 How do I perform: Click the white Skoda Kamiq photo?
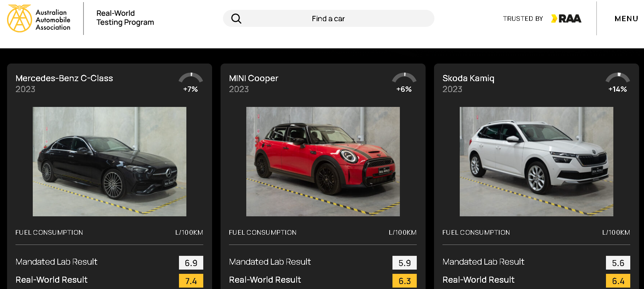[x=536, y=162]
